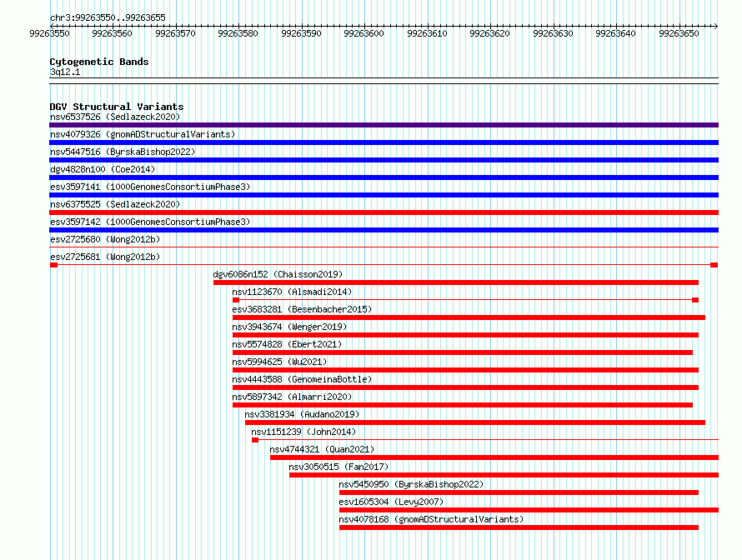Click the blue bar under nsv4079326

(384, 142)
